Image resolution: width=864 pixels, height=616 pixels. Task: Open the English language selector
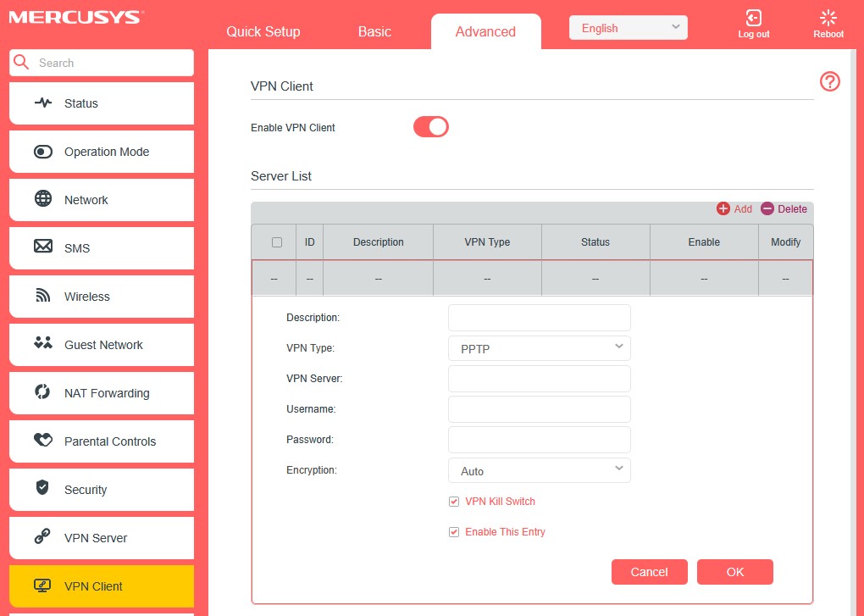627,27
